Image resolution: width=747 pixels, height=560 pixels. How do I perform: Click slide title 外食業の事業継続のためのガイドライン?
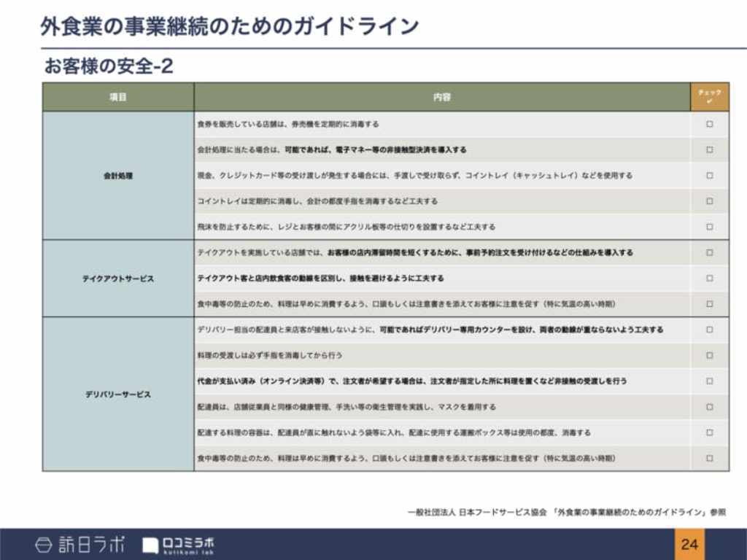(230, 26)
